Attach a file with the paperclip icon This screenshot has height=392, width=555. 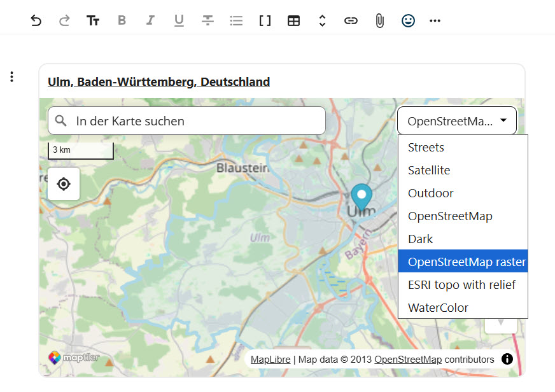379,20
